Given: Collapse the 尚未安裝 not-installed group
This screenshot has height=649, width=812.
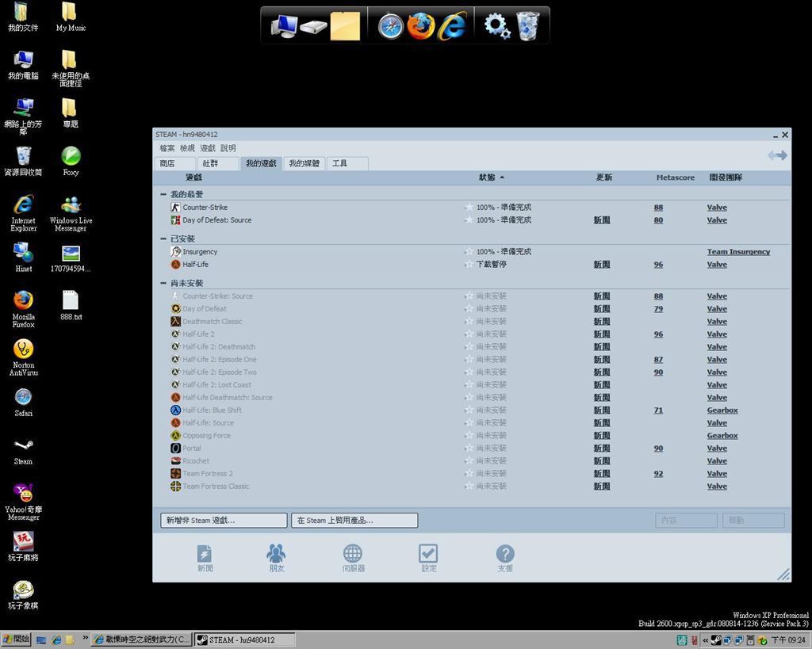Looking at the screenshot, I should click(x=163, y=283).
